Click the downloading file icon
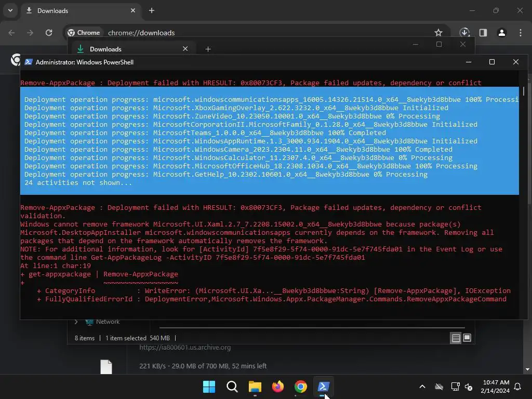The width and height of the screenshot is (532, 399). tap(106, 367)
